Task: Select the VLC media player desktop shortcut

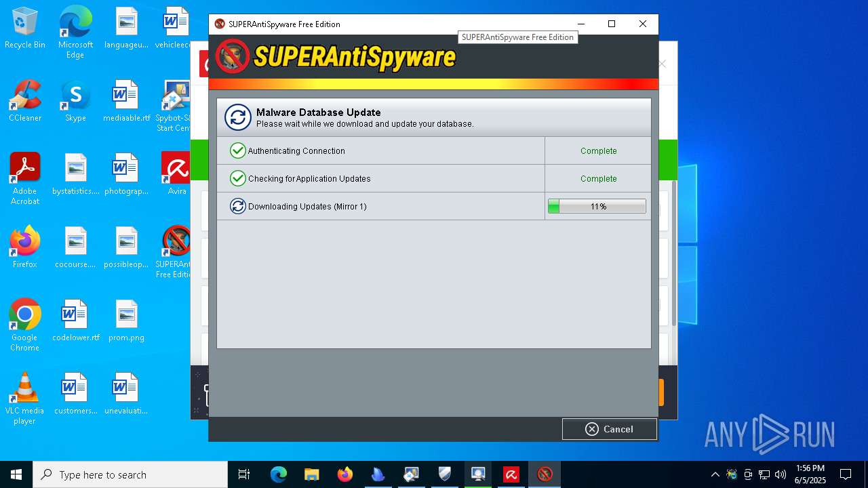Action: (25, 398)
